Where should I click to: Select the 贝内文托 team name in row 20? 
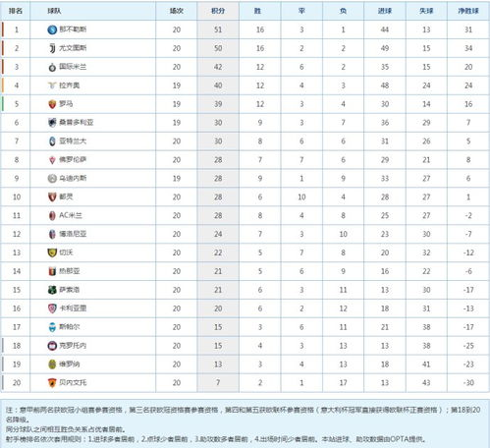click(73, 382)
